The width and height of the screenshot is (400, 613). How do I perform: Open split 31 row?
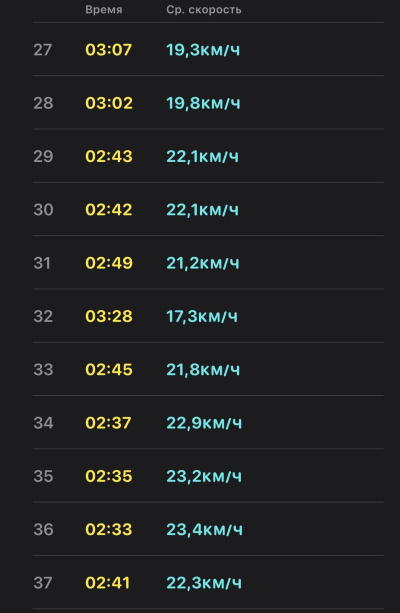208,262
